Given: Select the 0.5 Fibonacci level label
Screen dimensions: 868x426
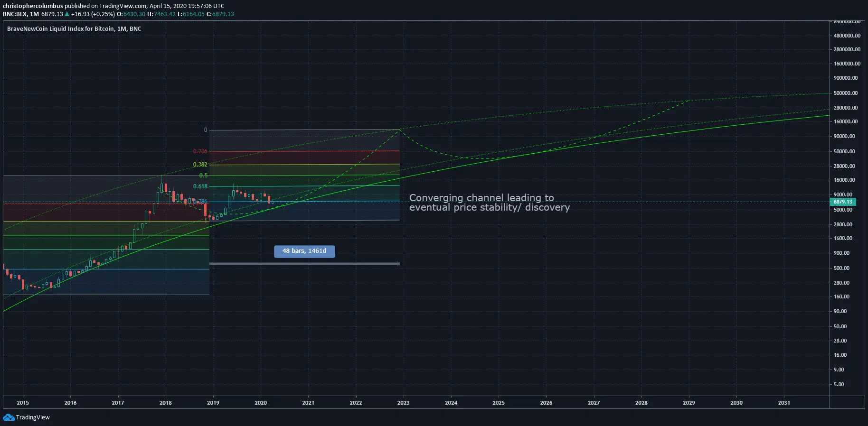Looking at the screenshot, I should (203, 176).
